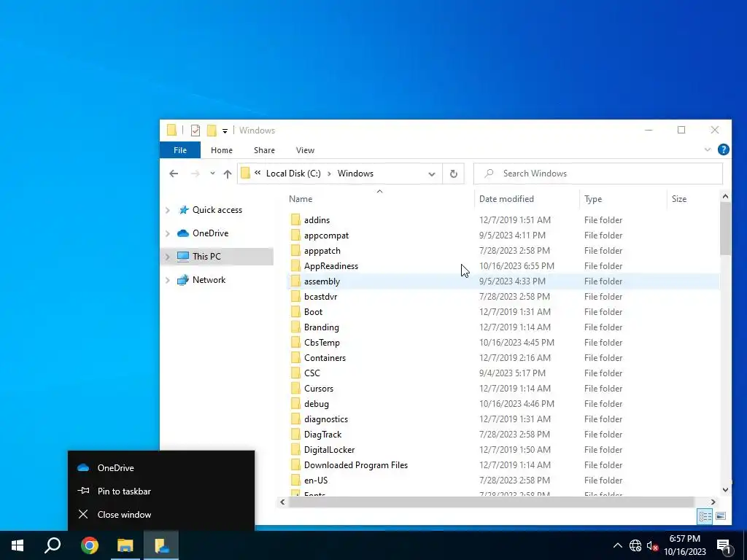Click the scroll down arrow of file list
This screenshot has width=747, height=560.
click(x=725, y=489)
